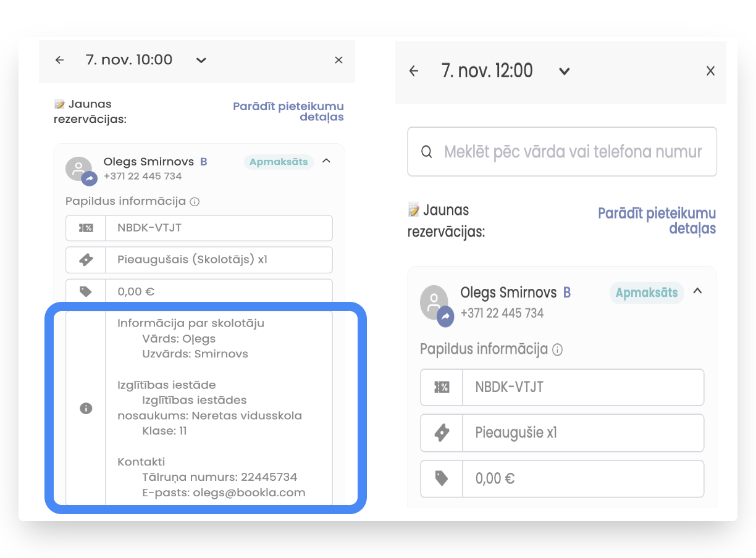Click ticket icon beside Pieaugušie x1
This screenshot has width=756, height=558.
442,433
